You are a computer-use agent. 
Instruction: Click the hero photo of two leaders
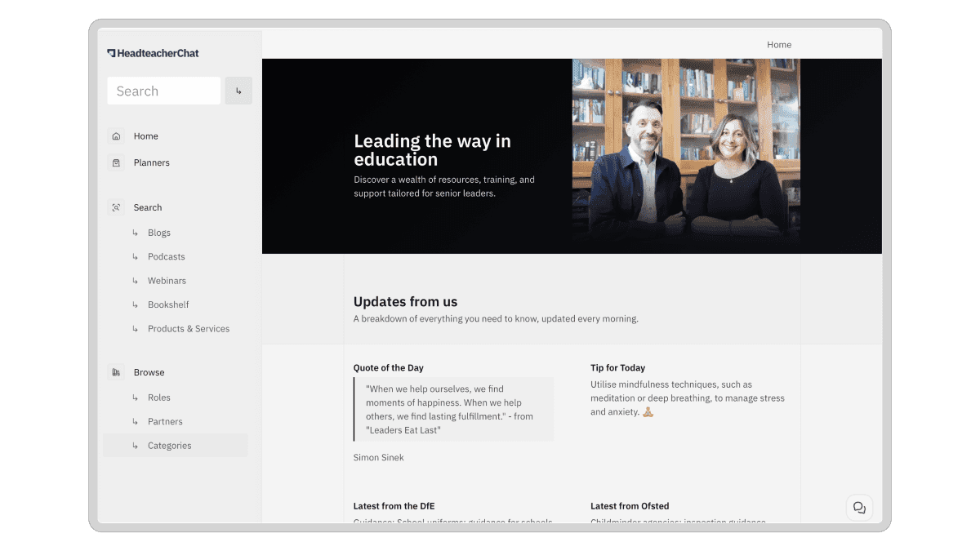point(686,156)
